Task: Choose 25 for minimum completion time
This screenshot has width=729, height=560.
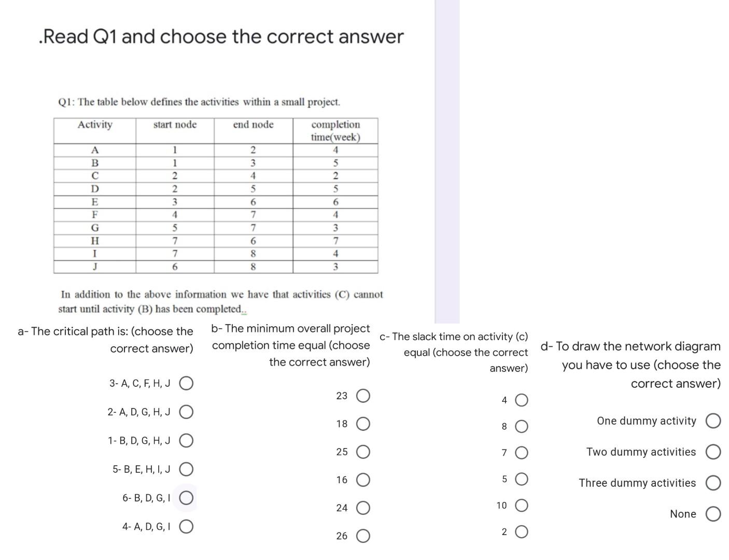Action: tap(363, 452)
